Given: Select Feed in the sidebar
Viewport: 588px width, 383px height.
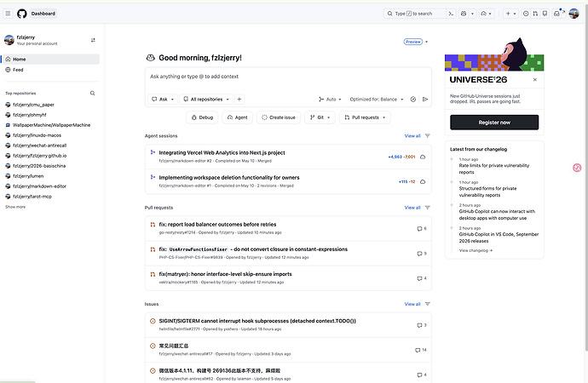Looking at the screenshot, I should pyautogui.click(x=52, y=70).
